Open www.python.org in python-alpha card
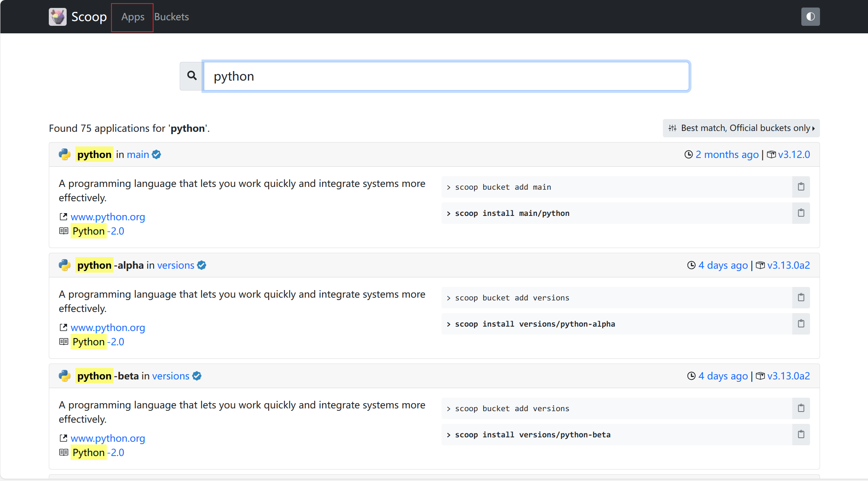Viewport: 868px width, 481px height. pyautogui.click(x=108, y=327)
